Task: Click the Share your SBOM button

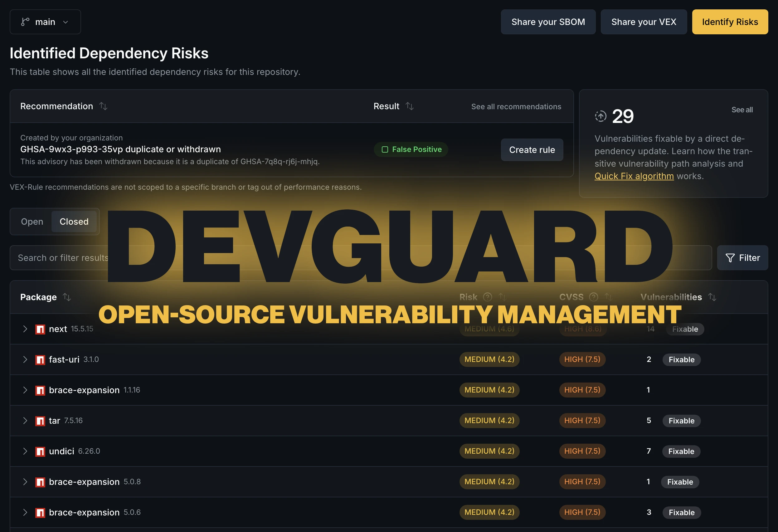Action: coord(548,22)
